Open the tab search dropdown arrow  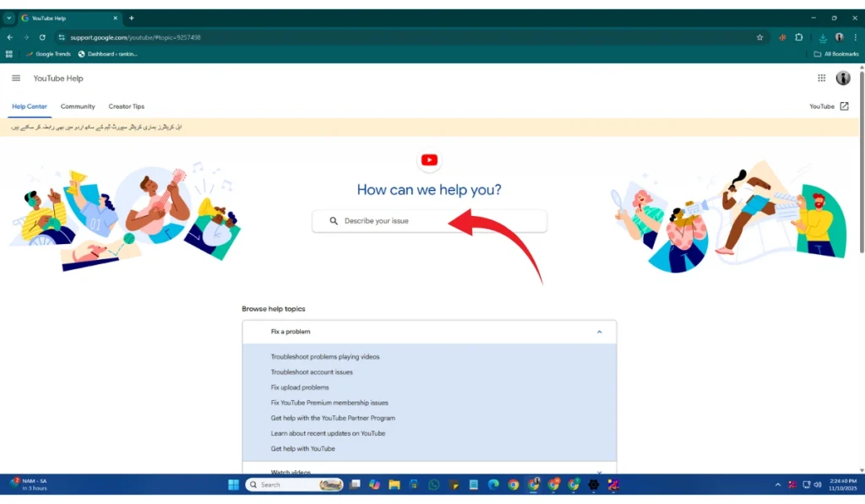pos(9,18)
